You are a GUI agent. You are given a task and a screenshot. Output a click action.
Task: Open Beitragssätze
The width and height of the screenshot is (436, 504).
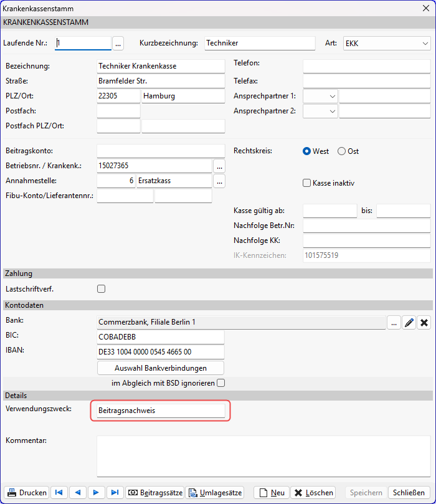tap(155, 492)
